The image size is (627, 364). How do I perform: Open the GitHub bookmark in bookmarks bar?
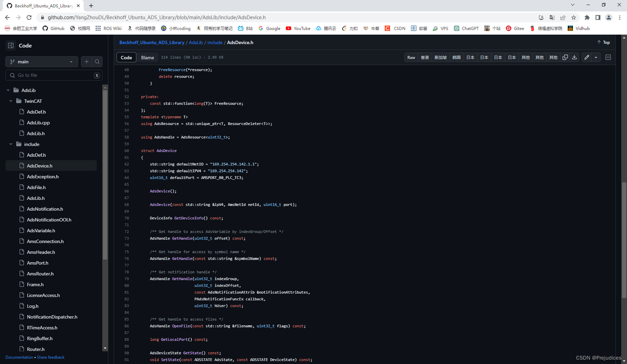point(53,28)
